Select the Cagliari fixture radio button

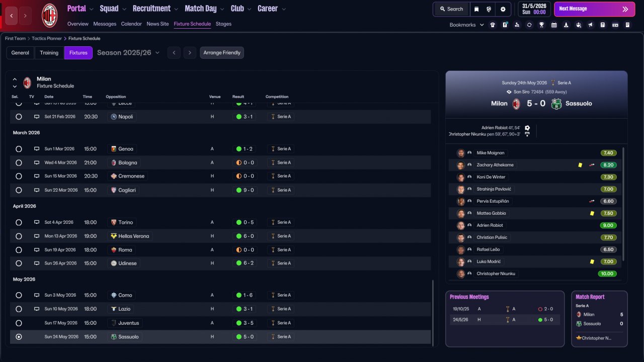(x=19, y=190)
